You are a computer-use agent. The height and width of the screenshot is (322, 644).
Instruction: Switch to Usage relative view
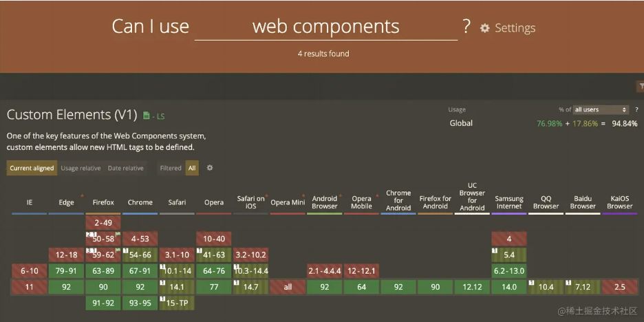pos(80,168)
